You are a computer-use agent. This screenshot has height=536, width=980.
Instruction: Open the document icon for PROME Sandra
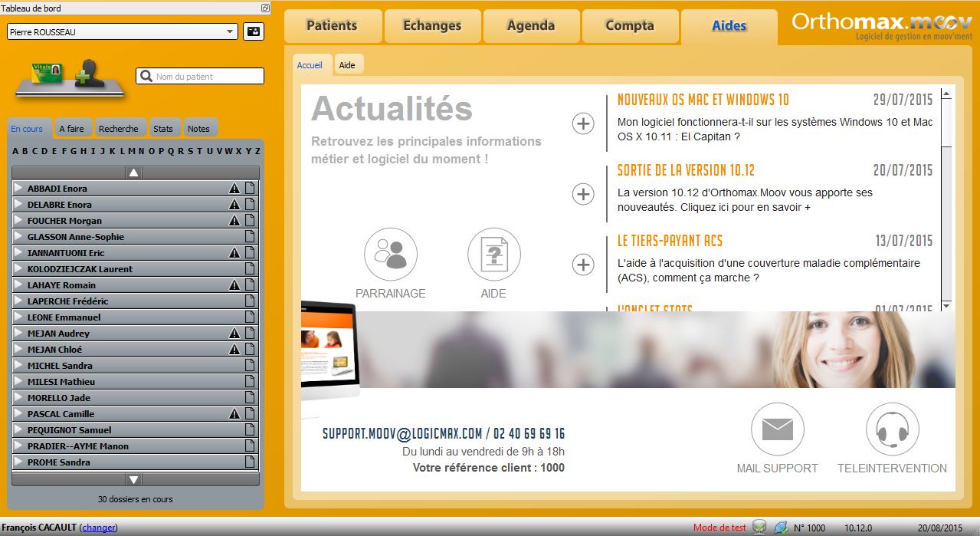point(249,462)
